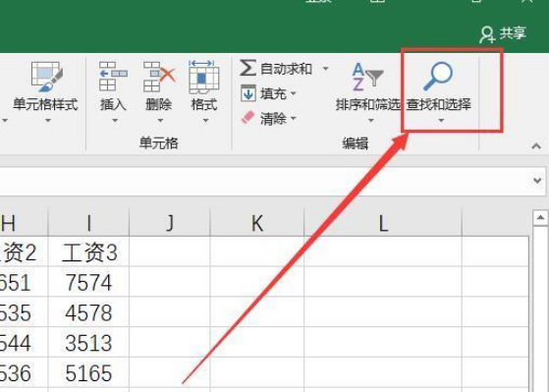The width and height of the screenshot is (549, 392).
Task: Click the 排序和筛选 label
Action: click(x=367, y=104)
